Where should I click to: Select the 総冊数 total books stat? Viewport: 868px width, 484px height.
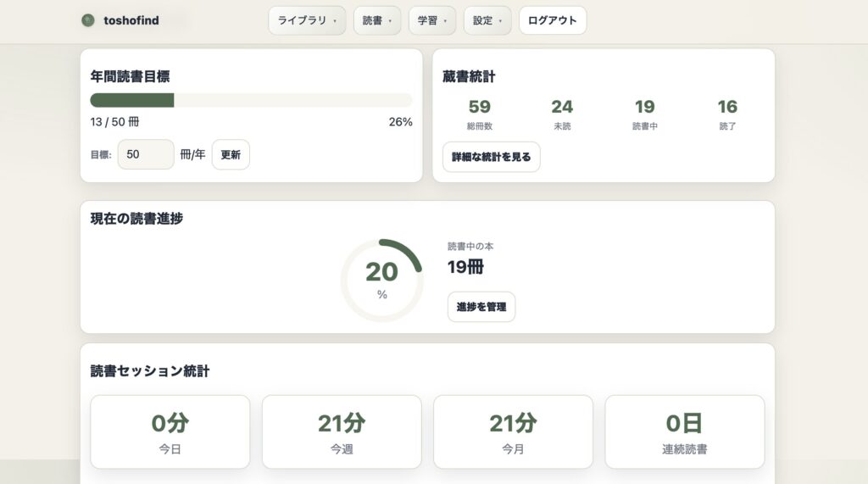click(x=480, y=114)
